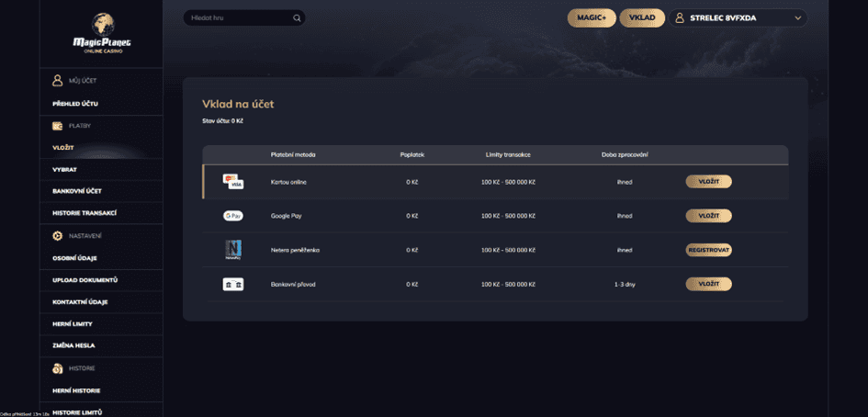This screenshot has width=868, height=417.
Task: Click the Platby section label
Action: (x=80, y=126)
